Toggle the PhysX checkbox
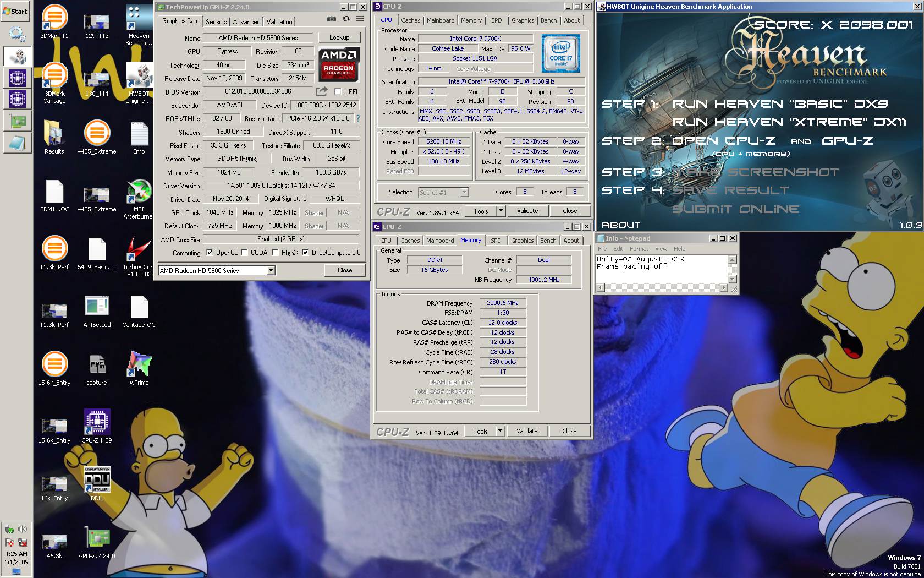 [274, 253]
